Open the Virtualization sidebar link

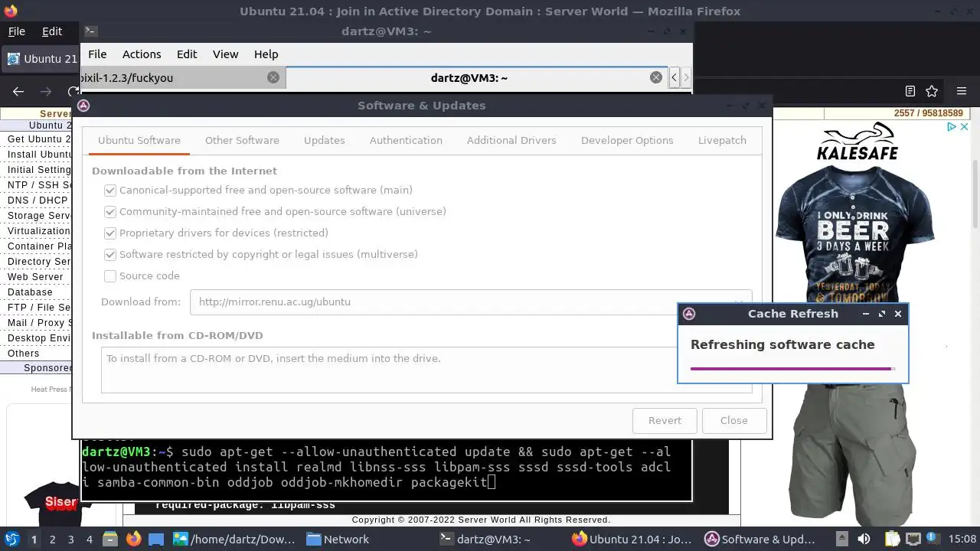[38, 230]
